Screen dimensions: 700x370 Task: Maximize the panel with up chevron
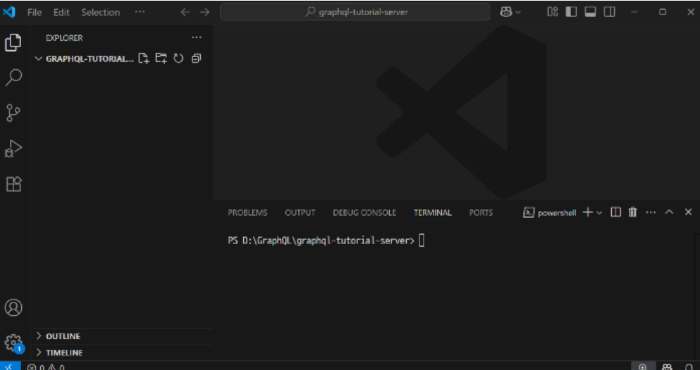[669, 212]
